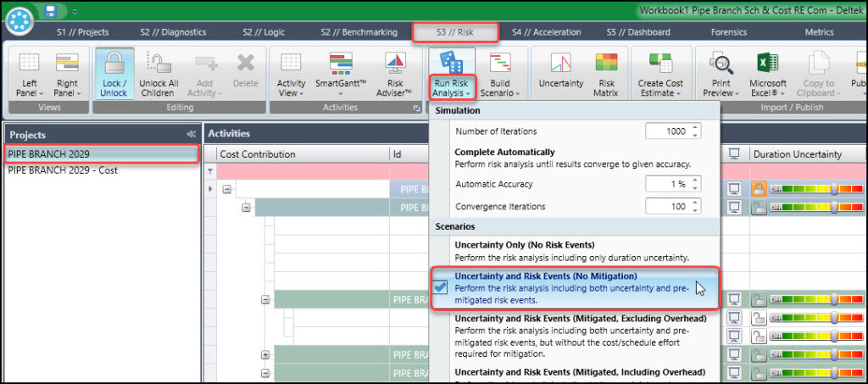Export with the Microsoft Excel button

tap(768, 74)
